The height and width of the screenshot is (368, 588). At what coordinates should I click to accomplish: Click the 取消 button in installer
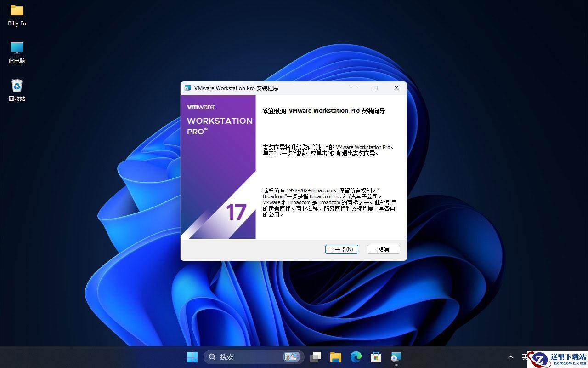[x=383, y=249]
